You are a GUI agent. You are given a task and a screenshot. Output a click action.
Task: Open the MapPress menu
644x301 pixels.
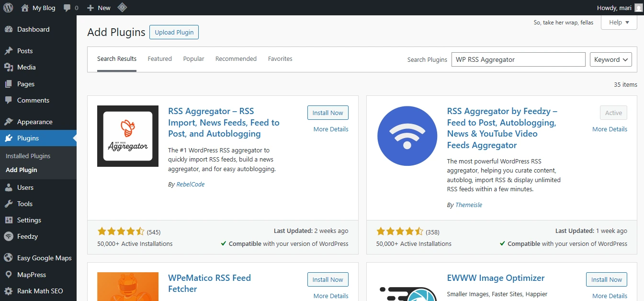click(x=38, y=275)
